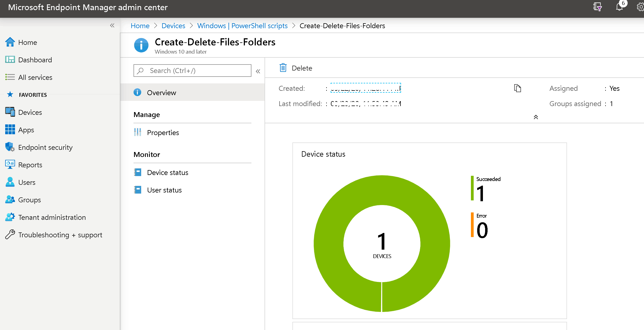Viewport: 644px width, 330px height.
Task: Click the Endpoint security shield icon
Action: (x=10, y=147)
